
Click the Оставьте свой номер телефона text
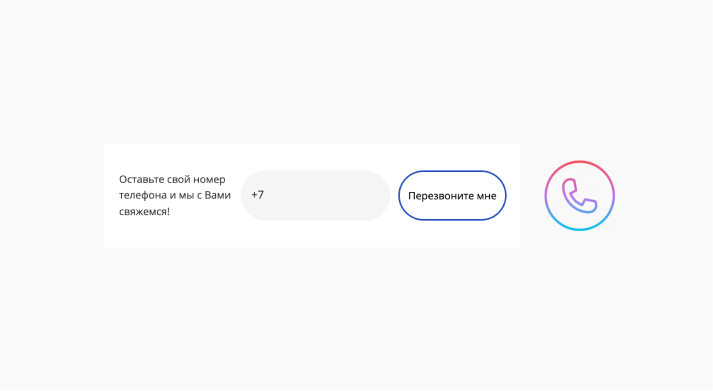(172, 187)
